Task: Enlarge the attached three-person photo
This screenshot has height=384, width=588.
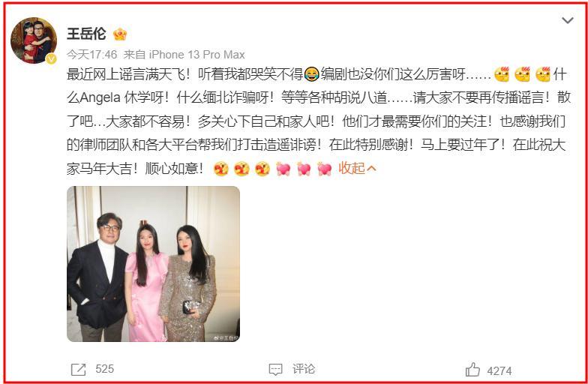Action: point(153,264)
